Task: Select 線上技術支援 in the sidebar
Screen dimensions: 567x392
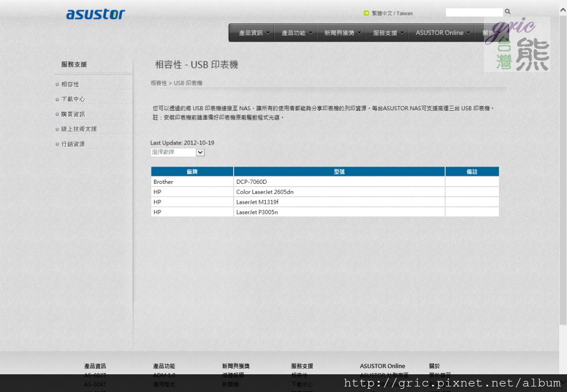Action: (x=79, y=129)
